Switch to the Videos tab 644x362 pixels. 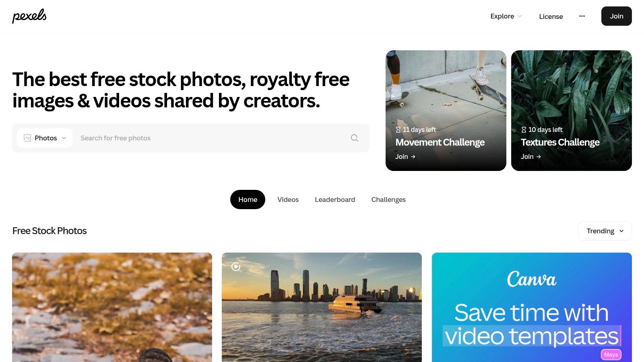pyautogui.click(x=288, y=200)
